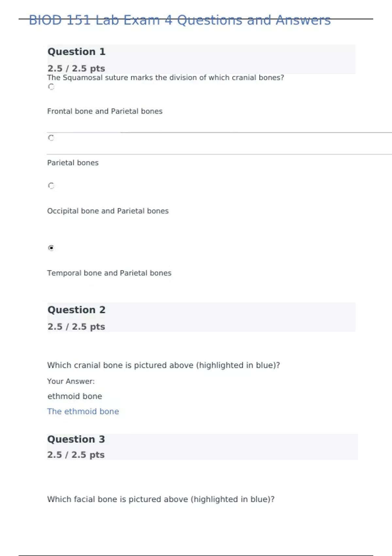Click the Question 2 points score
Screen dimensions: 392x556
coord(76,326)
